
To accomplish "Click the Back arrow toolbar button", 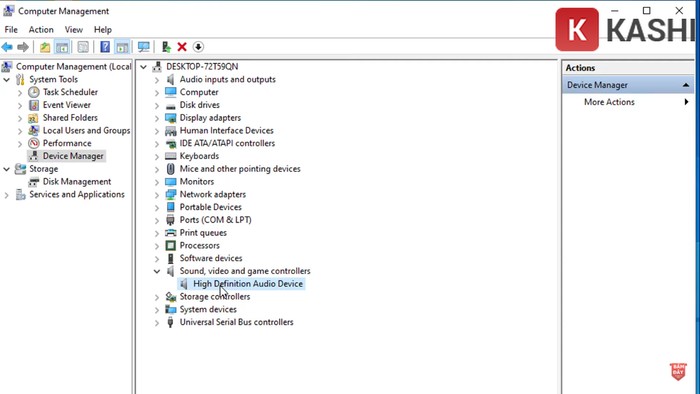I will [x=7, y=47].
